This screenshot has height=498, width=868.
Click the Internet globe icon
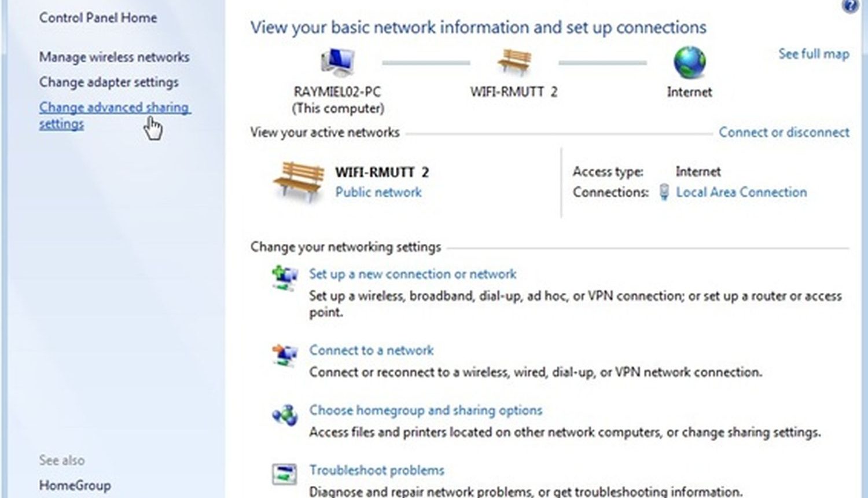click(x=689, y=62)
